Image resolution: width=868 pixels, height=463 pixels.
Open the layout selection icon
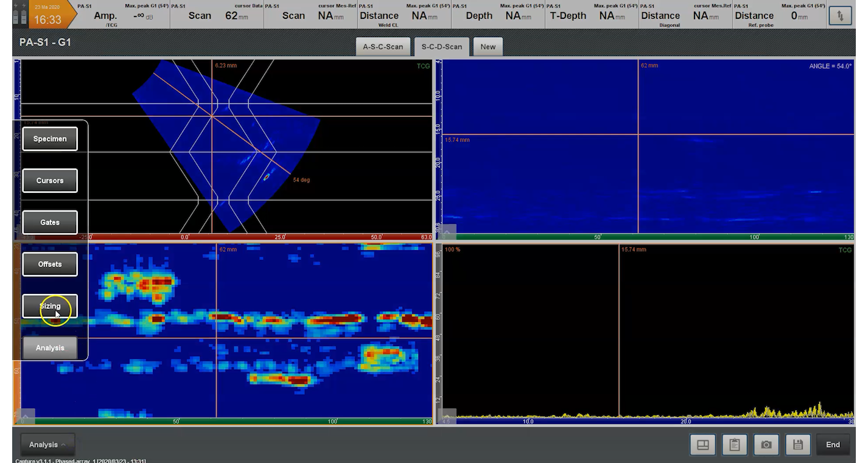(x=702, y=445)
